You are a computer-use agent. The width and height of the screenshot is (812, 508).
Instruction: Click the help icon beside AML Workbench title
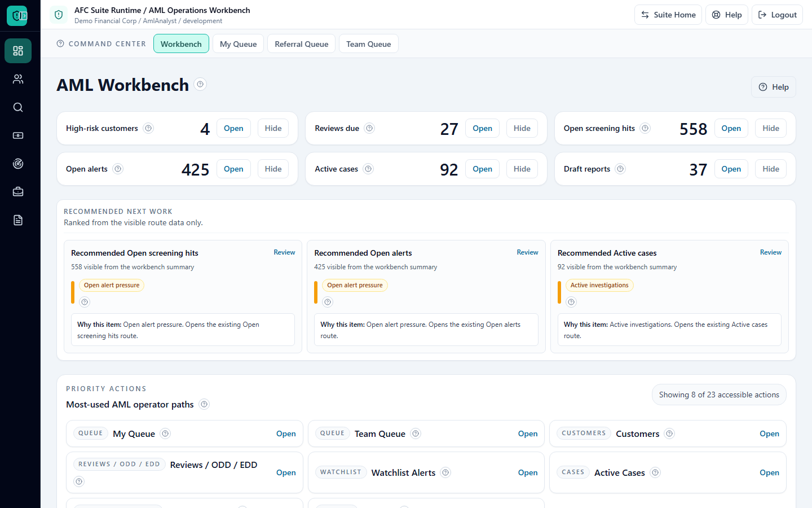(200, 84)
